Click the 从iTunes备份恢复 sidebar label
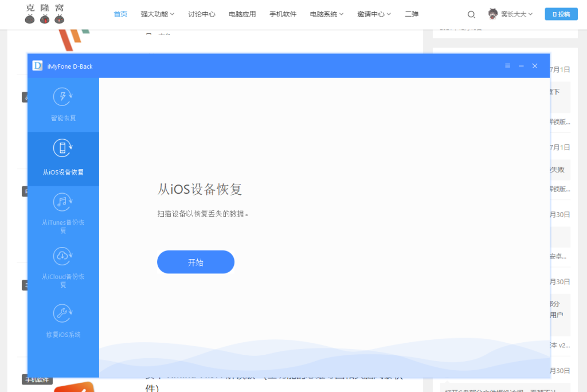The image size is (587, 392). click(x=63, y=226)
